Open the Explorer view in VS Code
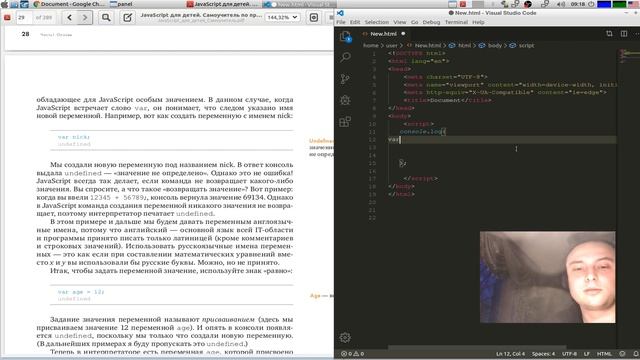The image size is (640, 360). pyautogui.click(x=345, y=36)
